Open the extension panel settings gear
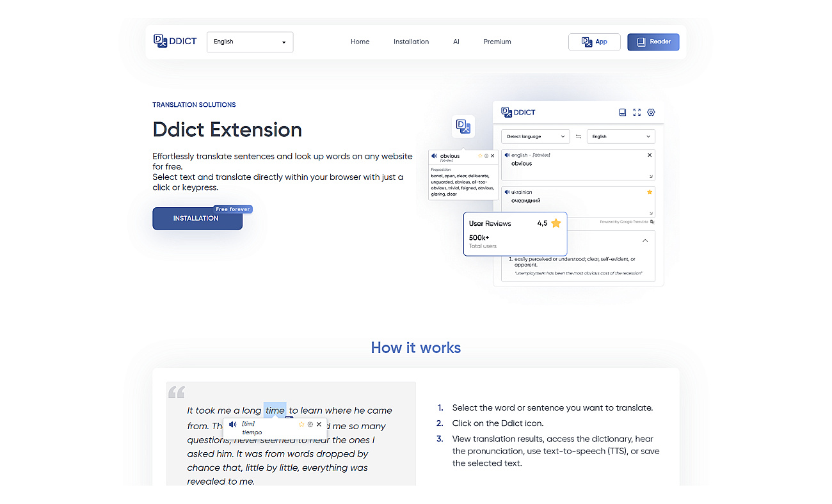 click(651, 112)
